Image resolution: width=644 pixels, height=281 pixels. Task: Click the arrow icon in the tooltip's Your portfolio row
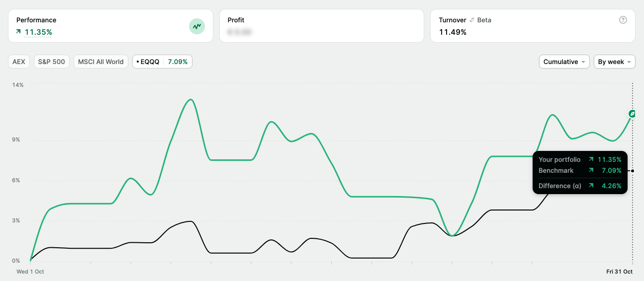(591, 159)
